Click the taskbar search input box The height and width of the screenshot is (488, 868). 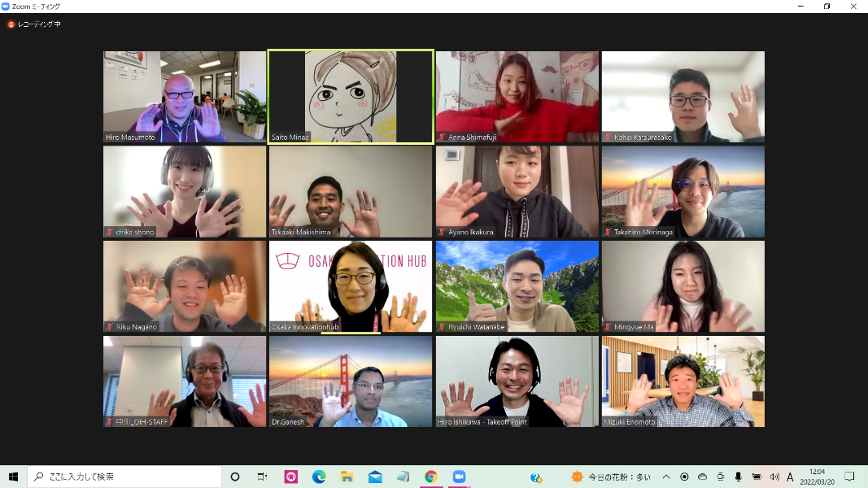[x=124, y=477]
